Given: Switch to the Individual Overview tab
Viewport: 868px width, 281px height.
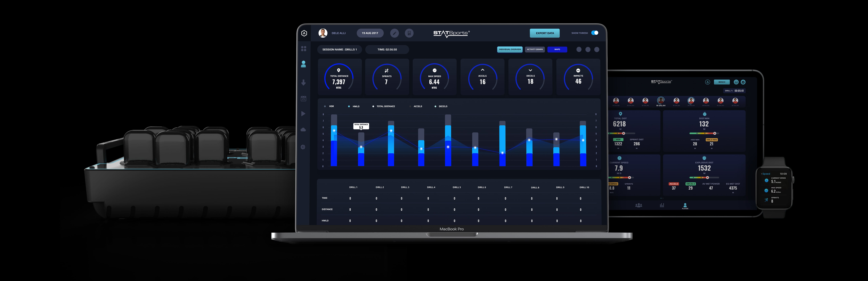Looking at the screenshot, I should [510, 49].
